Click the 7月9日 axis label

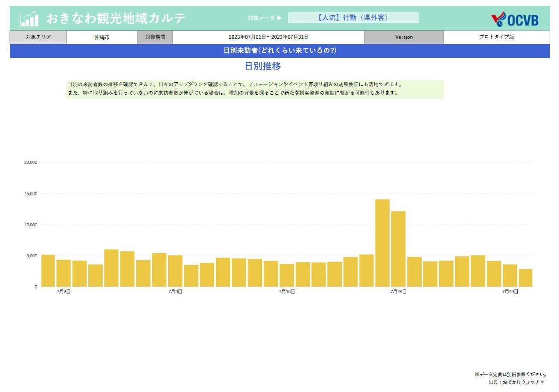(x=175, y=292)
